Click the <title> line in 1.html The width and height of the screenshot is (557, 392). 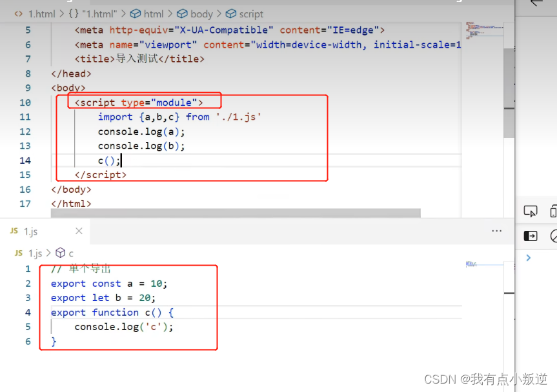click(x=139, y=59)
